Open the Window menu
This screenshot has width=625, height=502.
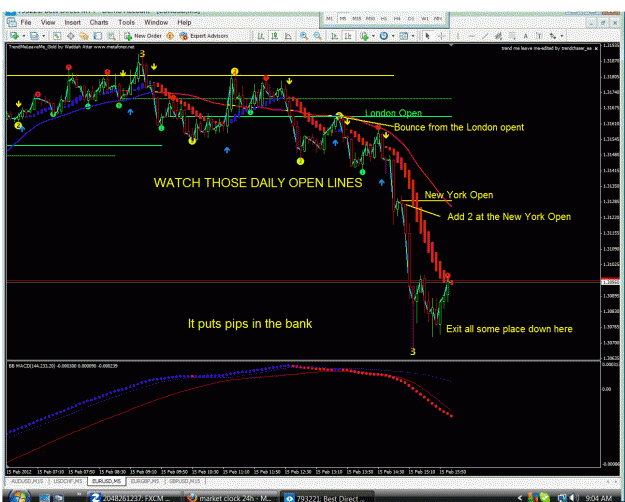pos(156,22)
